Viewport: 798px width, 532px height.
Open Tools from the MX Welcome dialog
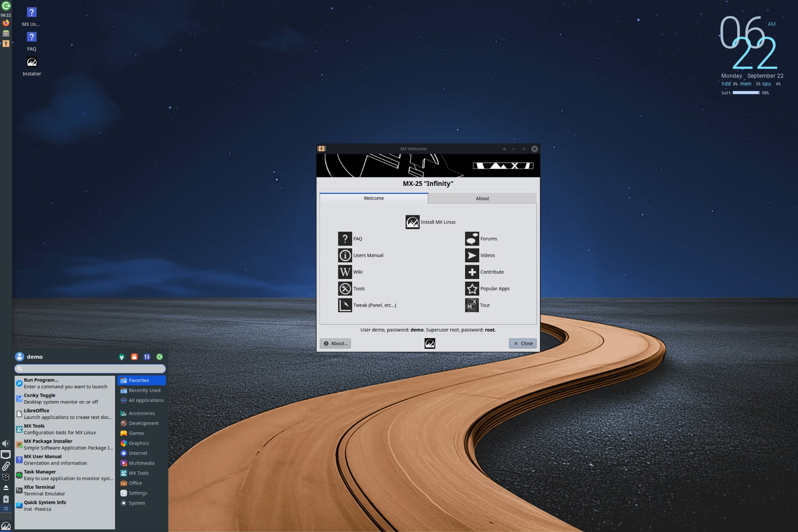point(351,288)
